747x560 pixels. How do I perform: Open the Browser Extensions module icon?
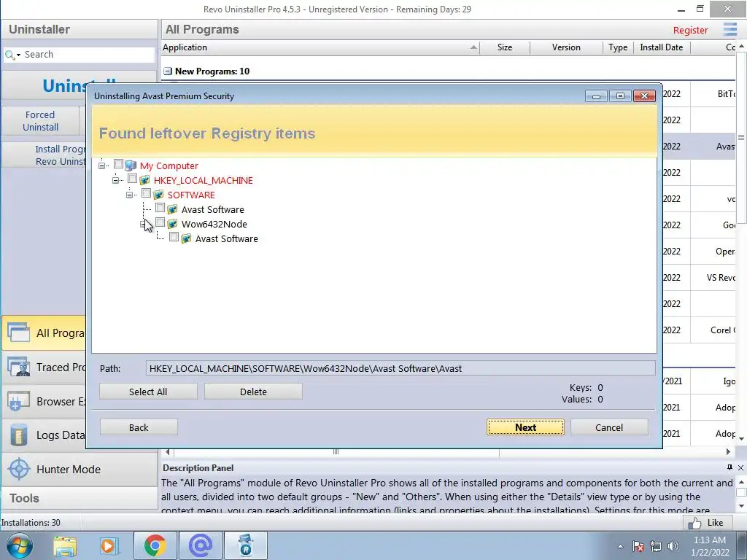18,401
